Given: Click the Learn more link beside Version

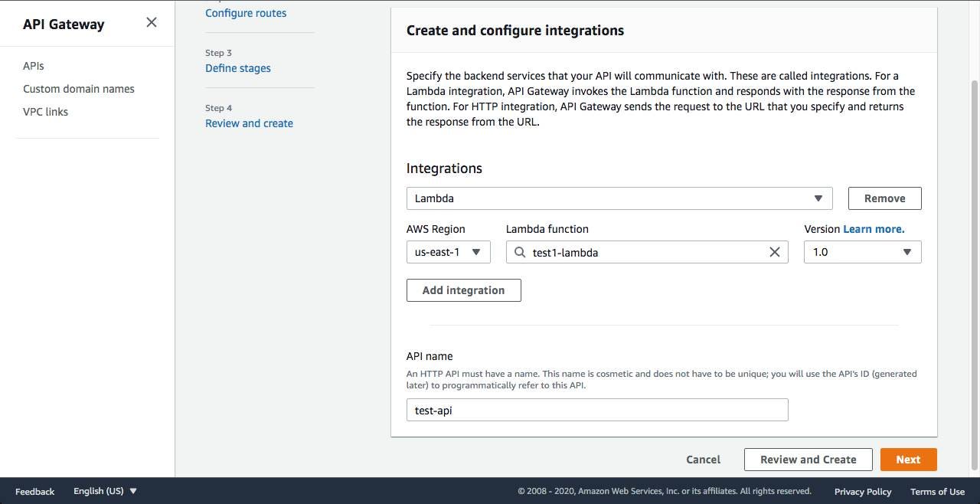Looking at the screenshot, I should (x=874, y=229).
